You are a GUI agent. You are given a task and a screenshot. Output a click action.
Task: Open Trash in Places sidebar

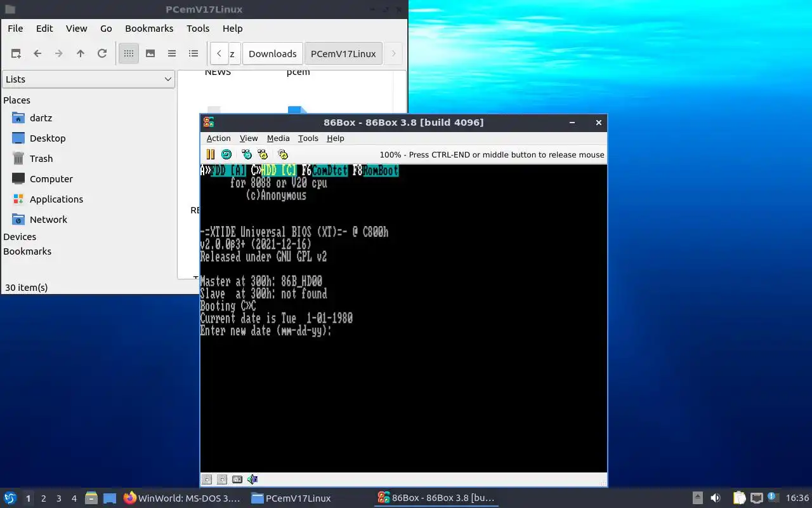[x=41, y=159]
